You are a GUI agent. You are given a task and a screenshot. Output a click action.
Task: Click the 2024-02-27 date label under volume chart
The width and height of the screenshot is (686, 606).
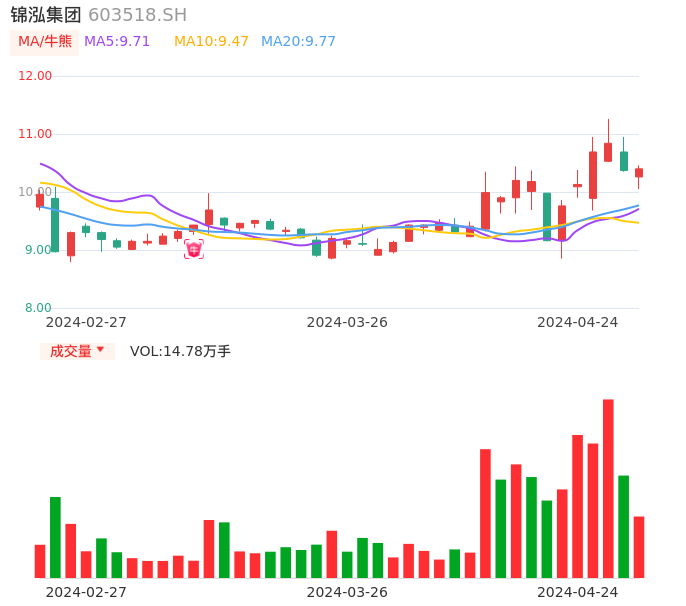pos(86,592)
